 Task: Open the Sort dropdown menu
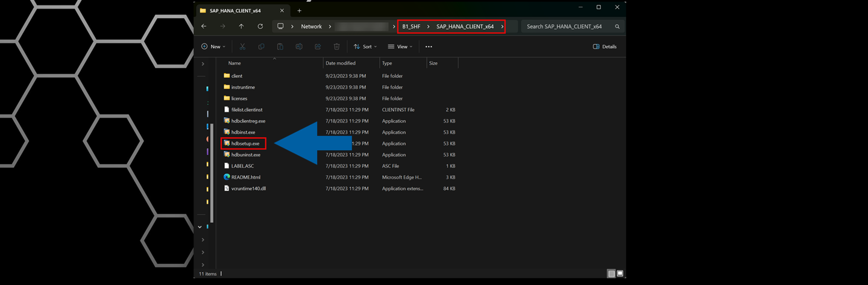[x=365, y=46]
